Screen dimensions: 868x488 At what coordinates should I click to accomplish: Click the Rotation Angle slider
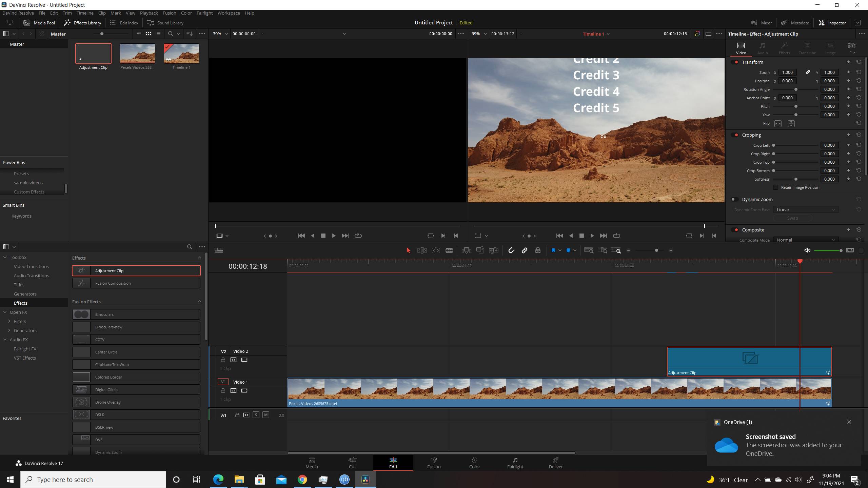click(795, 89)
